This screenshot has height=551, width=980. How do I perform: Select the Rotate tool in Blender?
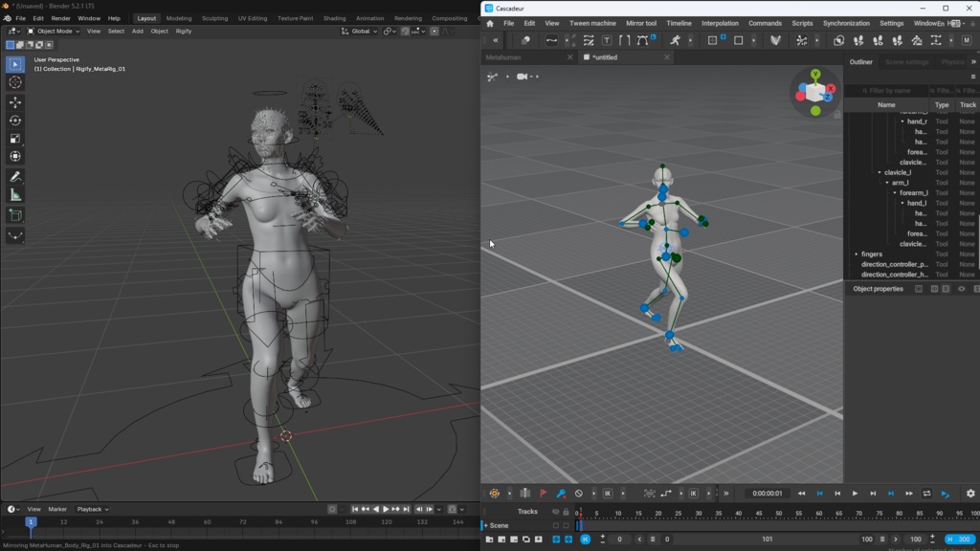click(15, 121)
